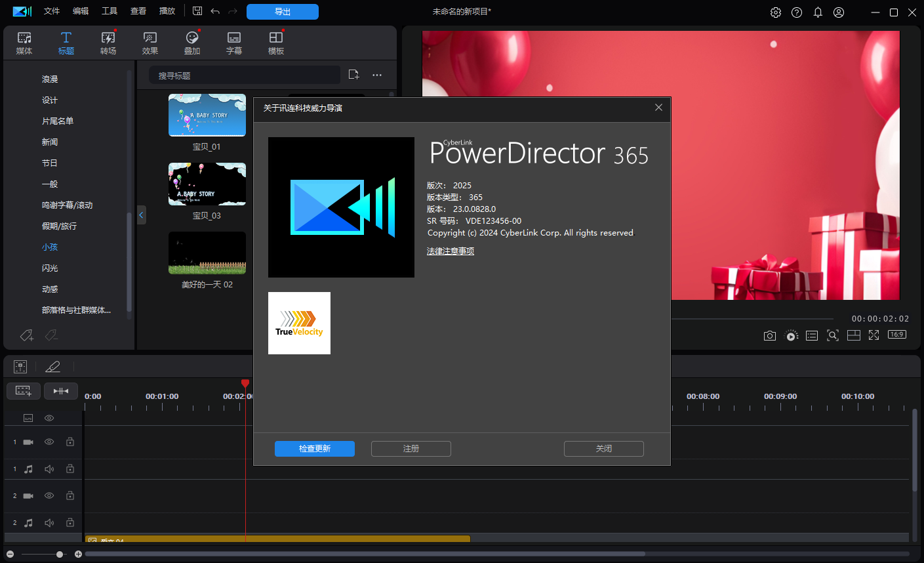Select the 节日 title category
Screen dimensions: 924x563
50,163
